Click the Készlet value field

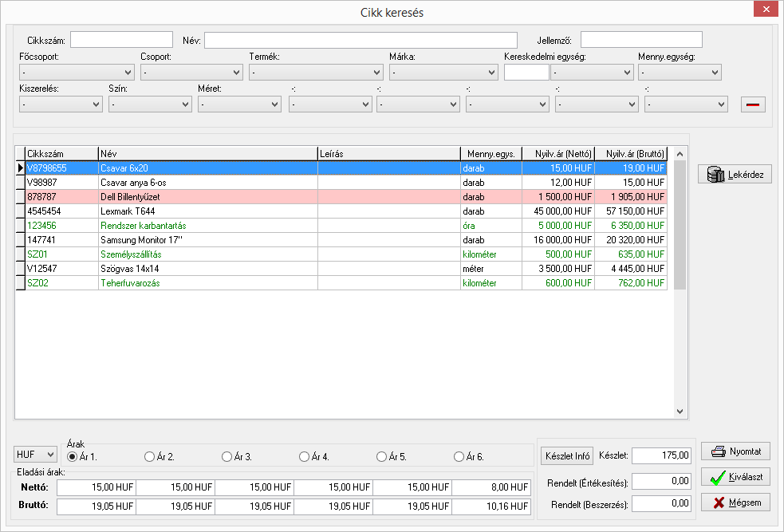coord(661,456)
